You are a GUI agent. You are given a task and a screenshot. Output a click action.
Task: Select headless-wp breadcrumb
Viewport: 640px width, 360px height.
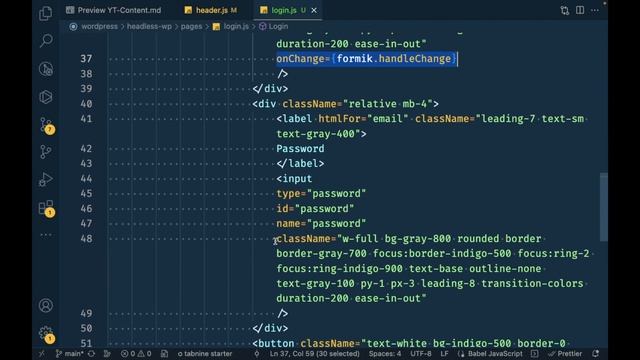149,26
